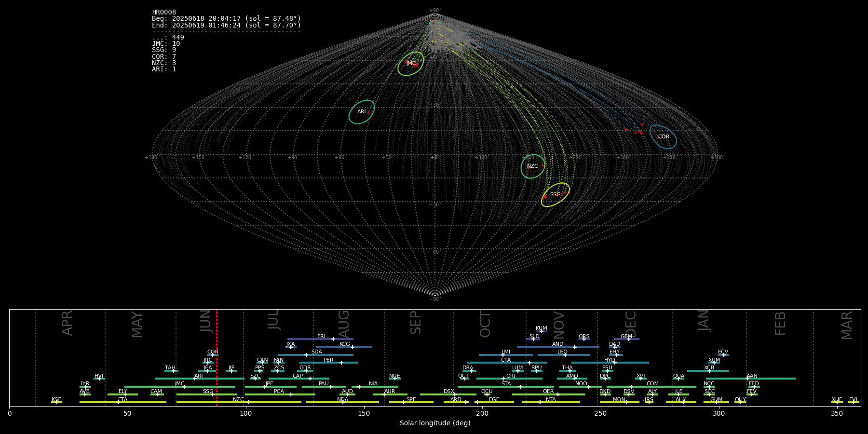Select the KCG shower bar in timeline
This screenshot has width=868, height=434.
[344, 347]
